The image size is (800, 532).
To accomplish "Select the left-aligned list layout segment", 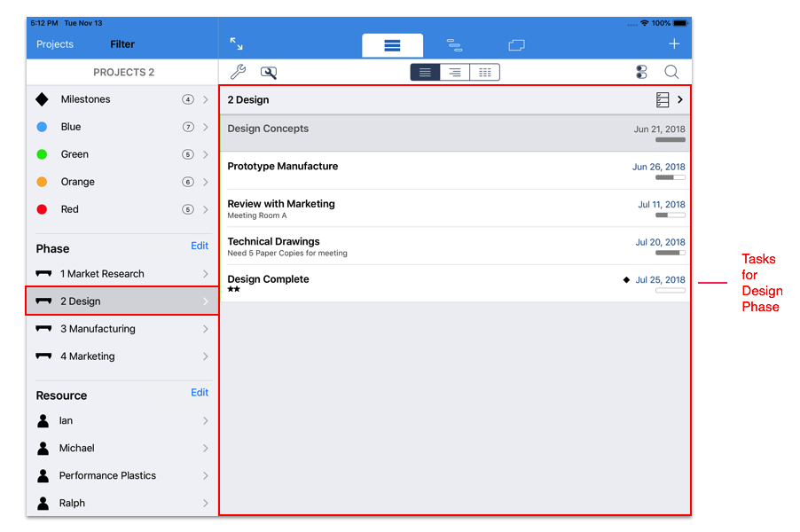I will pyautogui.click(x=425, y=73).
